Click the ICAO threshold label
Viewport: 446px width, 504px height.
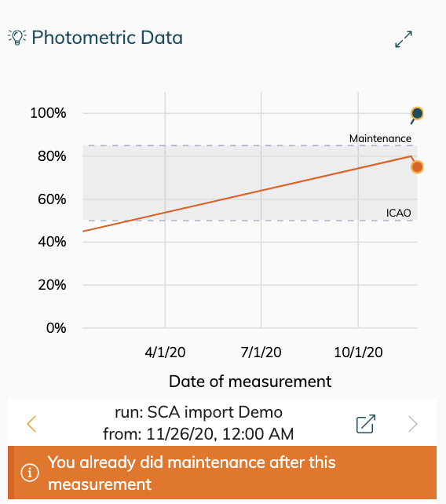(398, 213)
